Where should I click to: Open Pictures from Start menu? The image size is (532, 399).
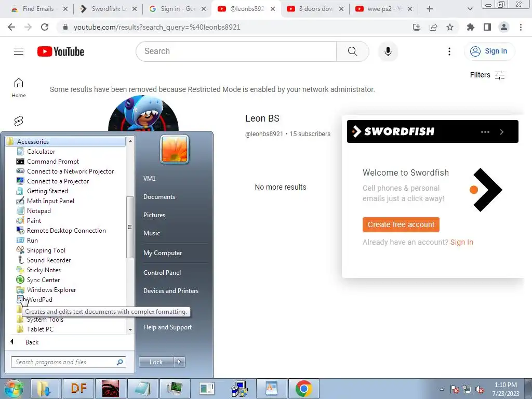pos(154,215)
